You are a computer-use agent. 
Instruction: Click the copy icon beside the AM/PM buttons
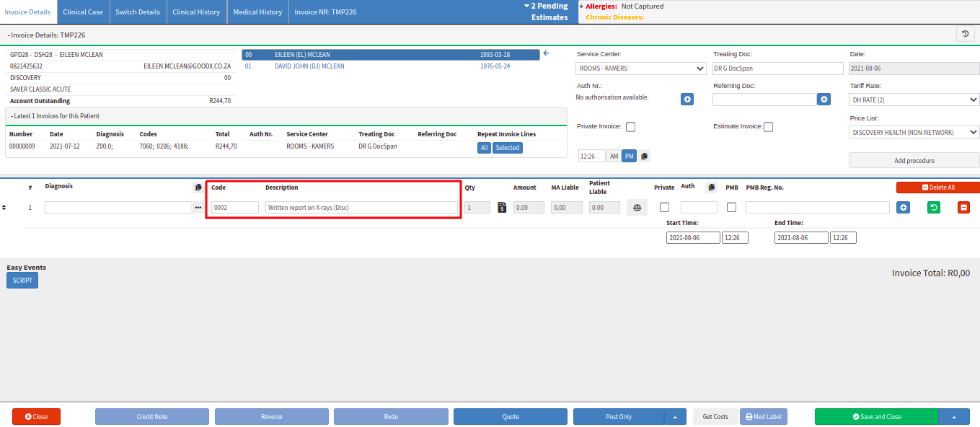tap(645, 156)
